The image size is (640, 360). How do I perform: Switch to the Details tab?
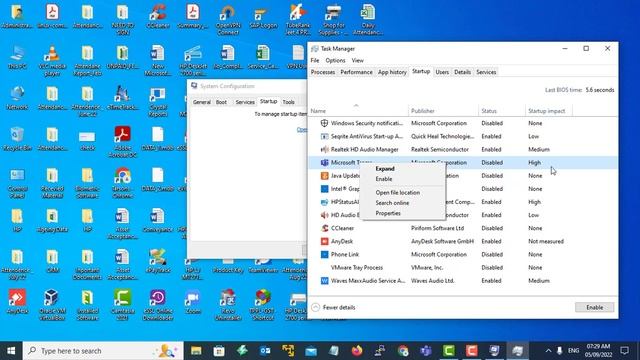coord(462,72)
